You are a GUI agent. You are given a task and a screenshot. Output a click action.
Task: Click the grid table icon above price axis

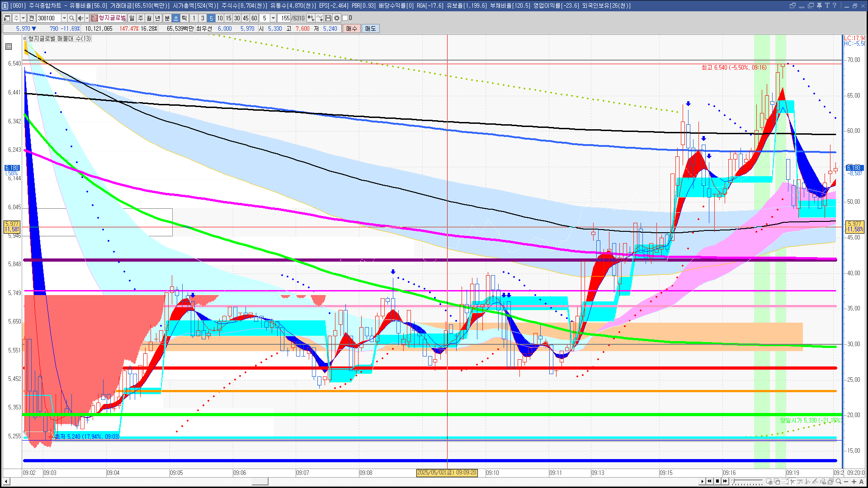pos(9,47)
